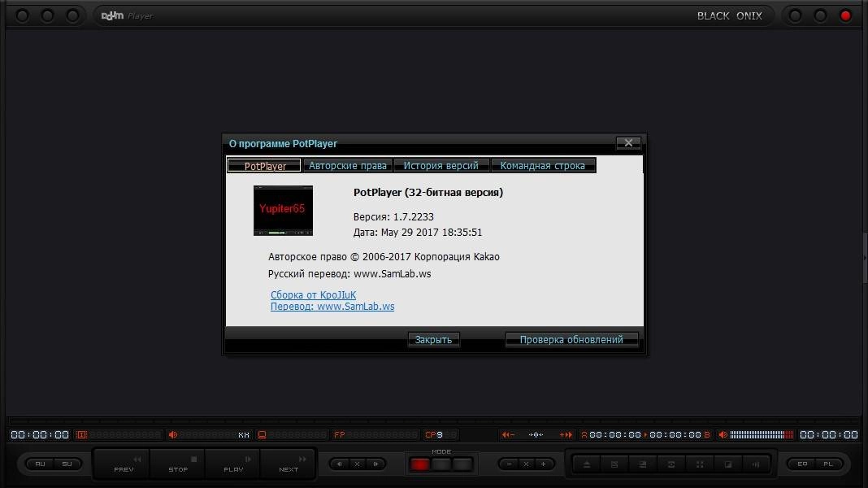Click the elapsed time counter on the left
The image size is (868, 488).
click(x=40, y=435)
